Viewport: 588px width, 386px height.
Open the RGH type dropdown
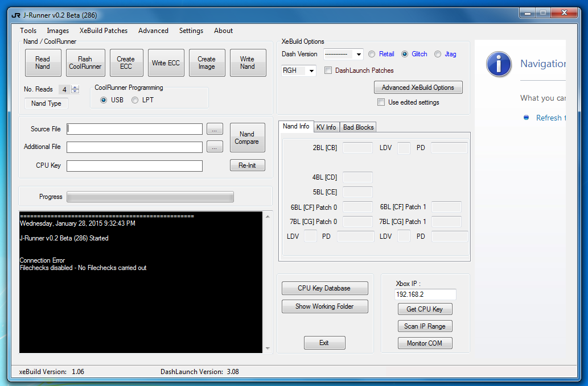(311, 70)
